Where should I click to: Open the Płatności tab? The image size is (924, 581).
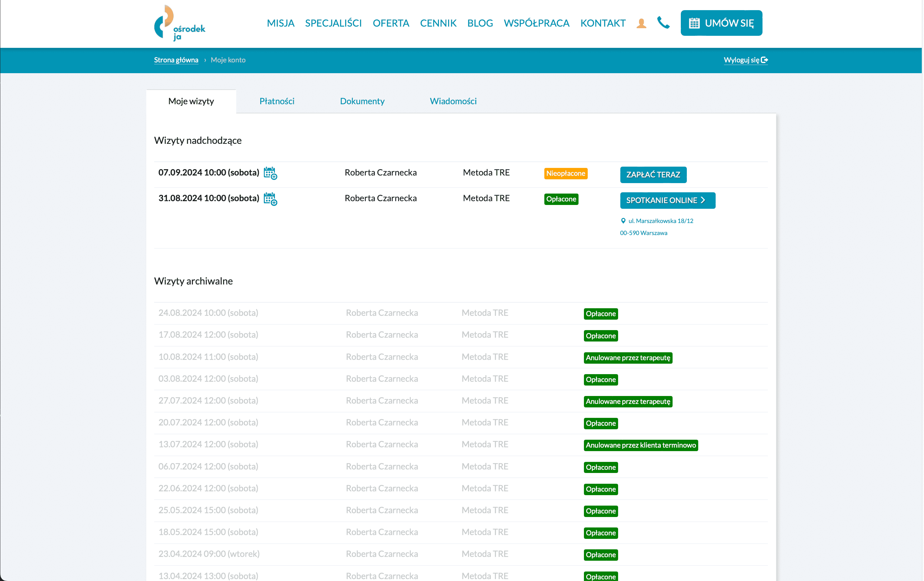click(x=277, y=101)
